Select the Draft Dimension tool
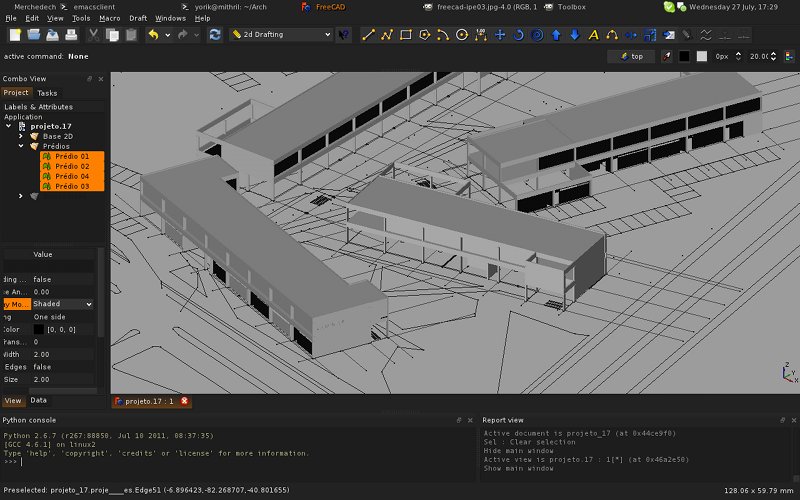This screenshot has width=800, height=500. 481,35
